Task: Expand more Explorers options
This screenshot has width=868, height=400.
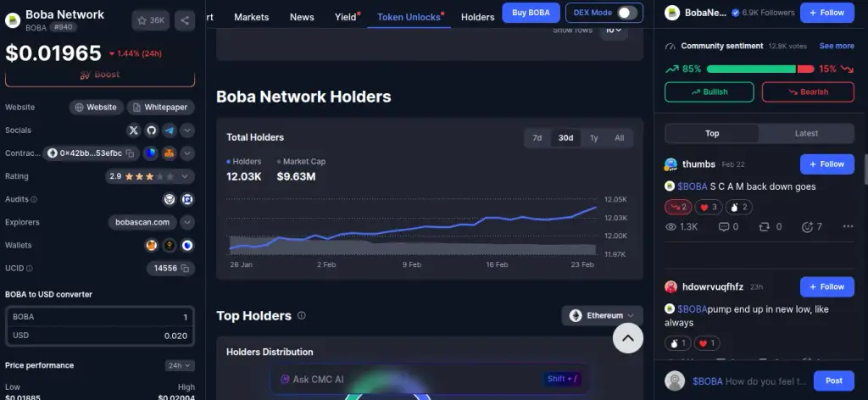Action: (x=187, y=222)
